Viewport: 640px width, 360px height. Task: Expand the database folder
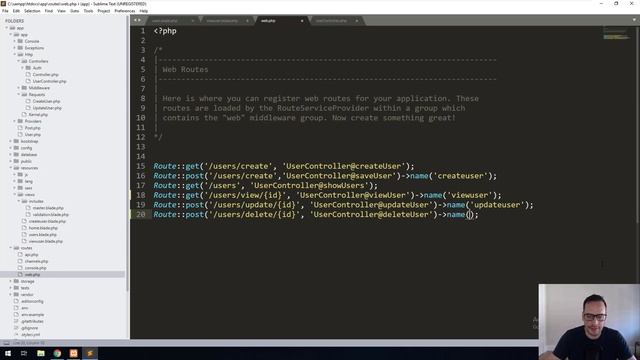click(x=11, y=155)
